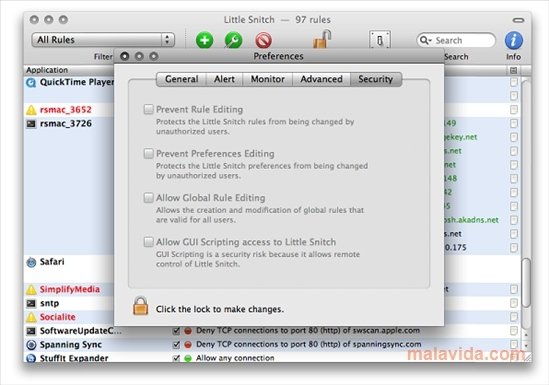Select the Security tab
The image size is (549, 385).
coord(376,79)
